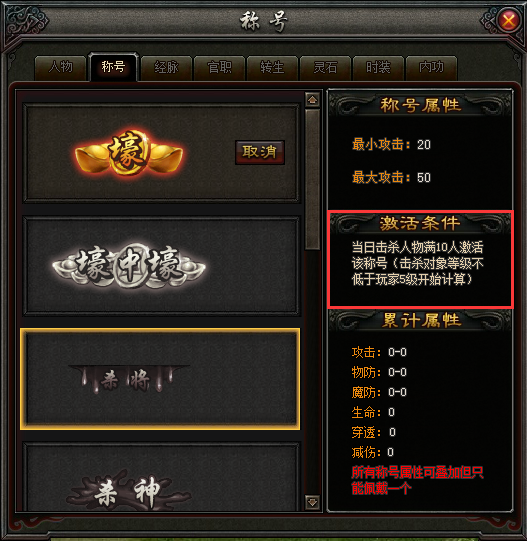Select the gold 壕 title badge
This screenshot has height=541, width=527.
[x=129, y=153]
